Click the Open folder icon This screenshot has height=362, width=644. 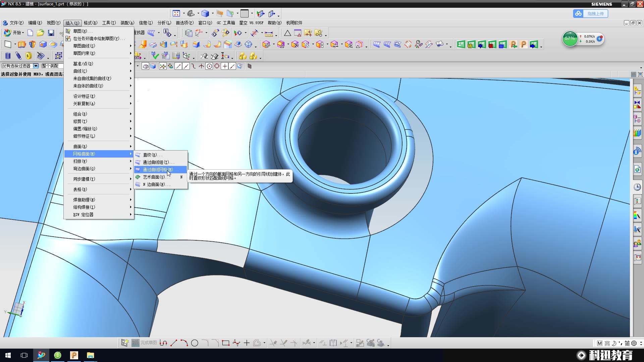[41, 33]
